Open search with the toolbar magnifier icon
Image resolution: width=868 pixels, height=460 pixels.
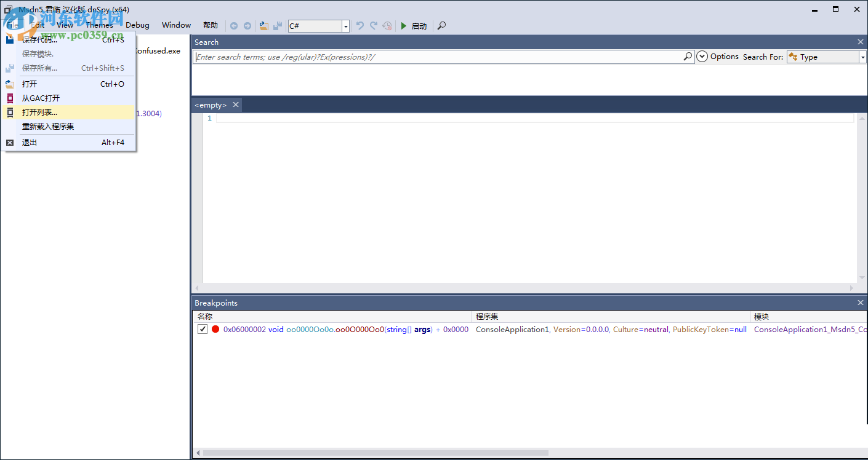tap(441, 26)
